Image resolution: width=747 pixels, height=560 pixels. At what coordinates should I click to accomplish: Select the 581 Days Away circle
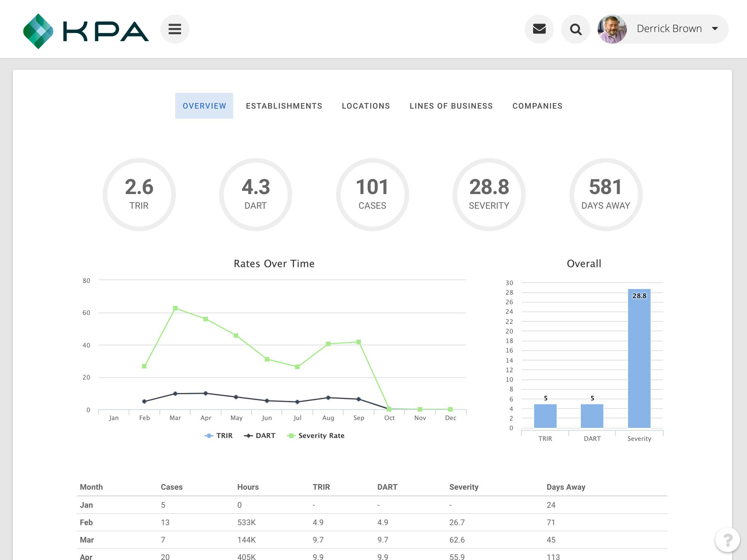(606, 194)
